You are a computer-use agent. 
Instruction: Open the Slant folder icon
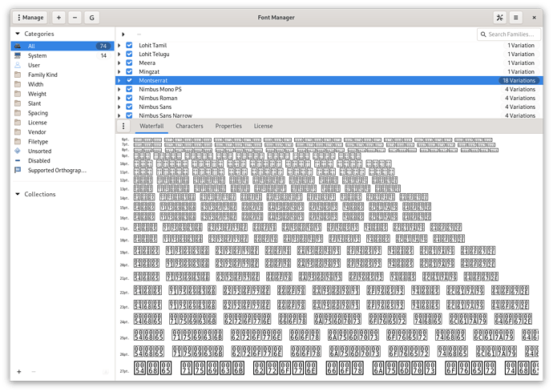pyautogui.click(x=18, y=103)
